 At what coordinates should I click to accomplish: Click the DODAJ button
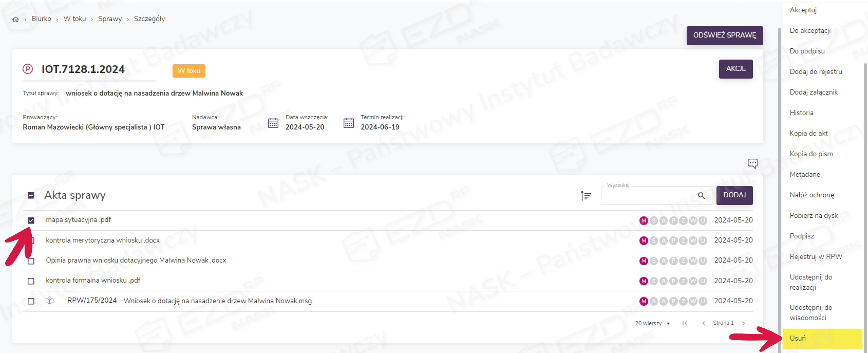[x=734, y=195]
